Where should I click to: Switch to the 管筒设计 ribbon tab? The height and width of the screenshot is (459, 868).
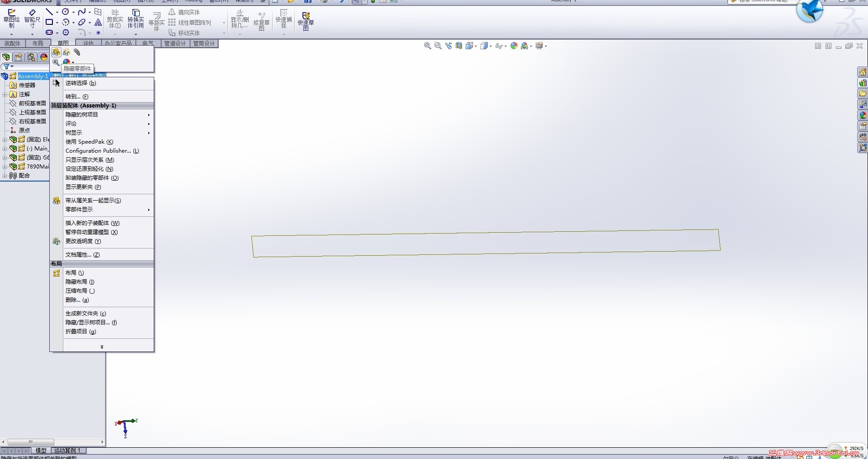point(204,43)
